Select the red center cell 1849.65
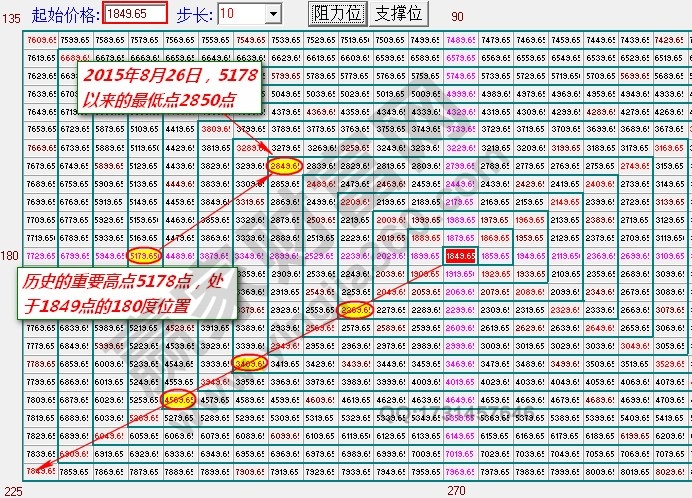The image size is (692, 498). 461,255
